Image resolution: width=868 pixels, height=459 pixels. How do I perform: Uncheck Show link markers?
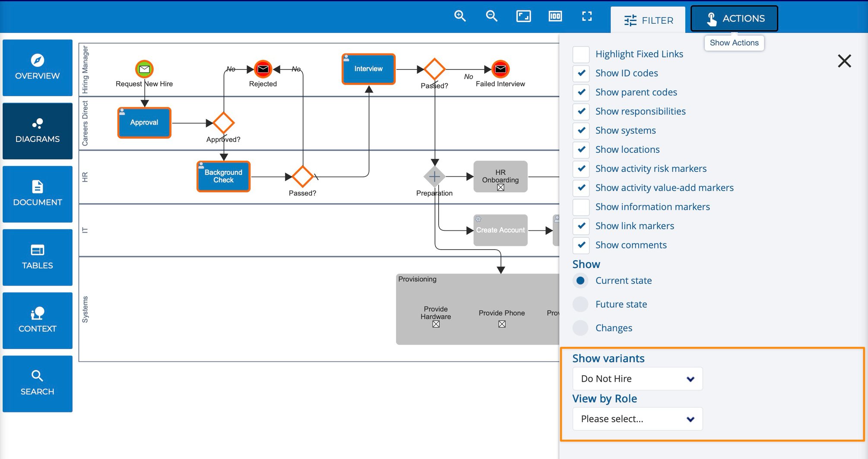pyautogui.click(x=581, y=226)
